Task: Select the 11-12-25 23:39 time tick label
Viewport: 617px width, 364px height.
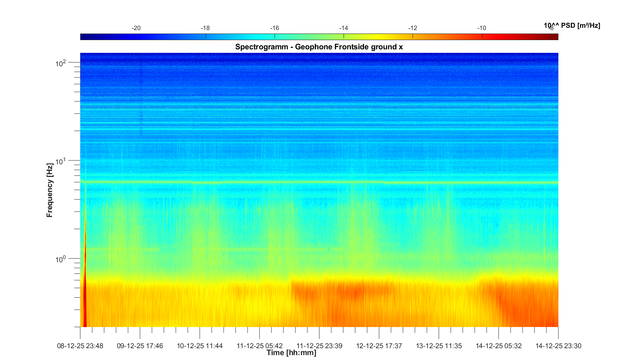Action: tap(319, 346)
